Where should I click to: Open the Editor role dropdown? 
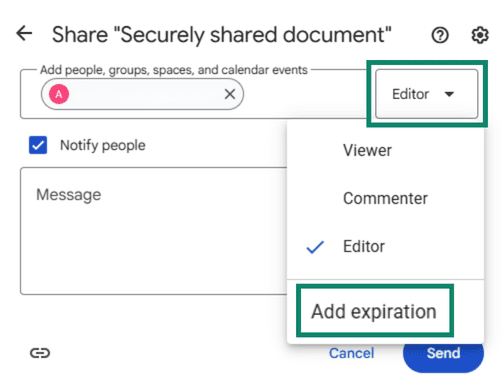click(426, 94)
